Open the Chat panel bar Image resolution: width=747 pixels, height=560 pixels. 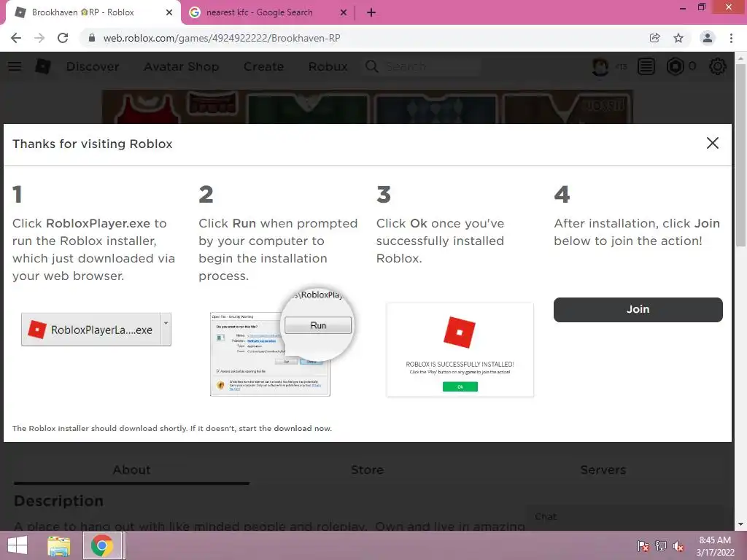[624, 517]
